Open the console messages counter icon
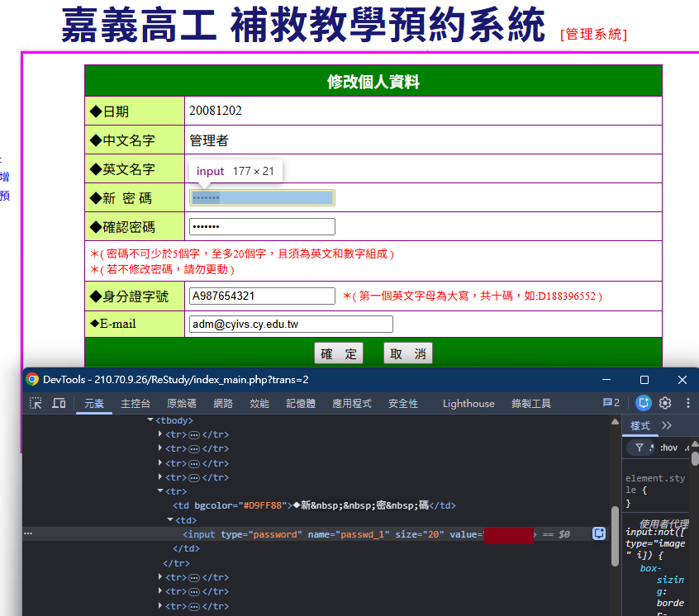Screen dimensions: 699x616 point(611,403)
